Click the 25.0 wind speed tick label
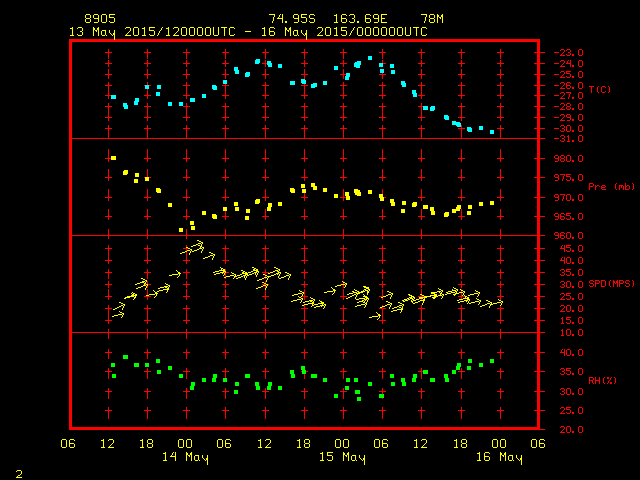 tap(571, 297)
